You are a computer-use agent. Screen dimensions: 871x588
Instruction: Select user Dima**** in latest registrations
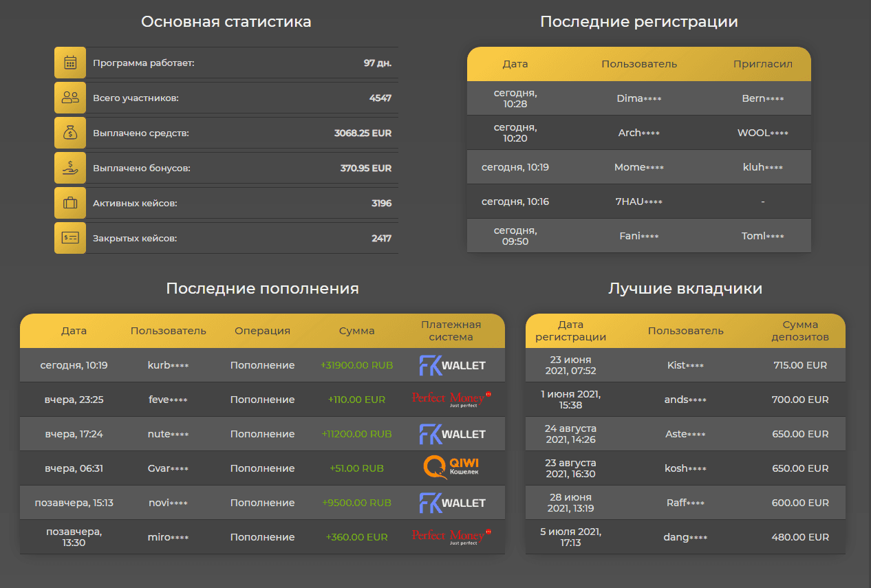click(x=638, y=98)
